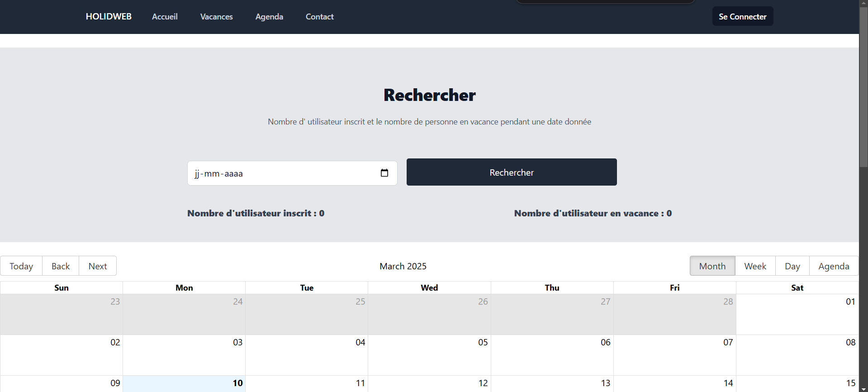
Task: Click greyed-out February date 23
Action: point(115,301)
